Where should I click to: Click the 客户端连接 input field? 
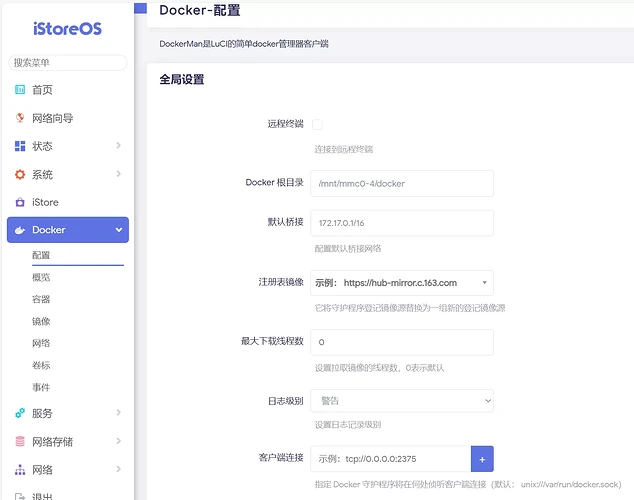click(x=391, y=459)
